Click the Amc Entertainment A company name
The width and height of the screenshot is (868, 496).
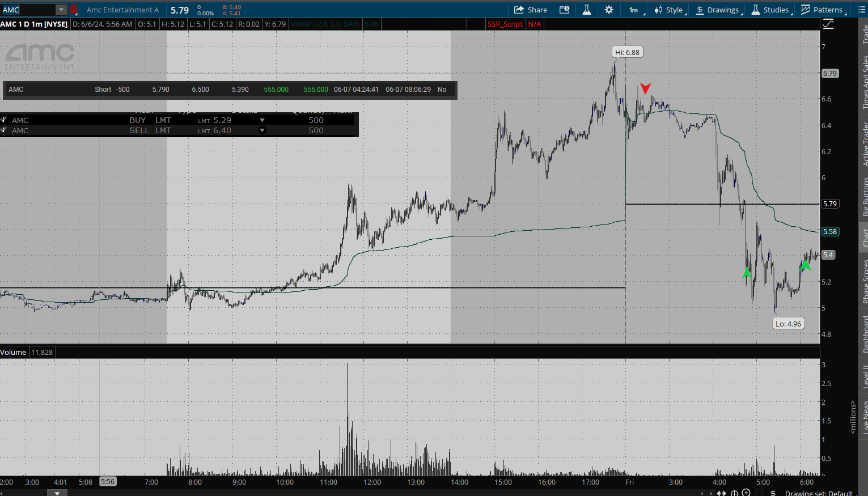click(122, 10)
